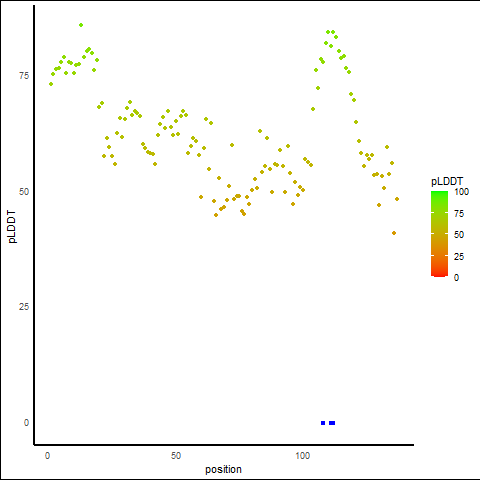Click the legend label 25
Screen dimensions: 480x480
pyautogui.click(x=459, y=257)
